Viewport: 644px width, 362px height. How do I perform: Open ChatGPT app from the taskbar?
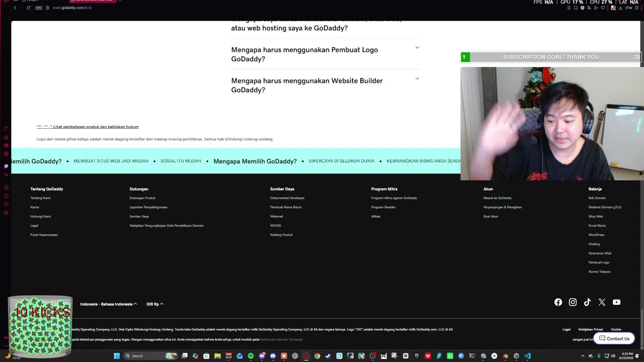click(295, 356)
